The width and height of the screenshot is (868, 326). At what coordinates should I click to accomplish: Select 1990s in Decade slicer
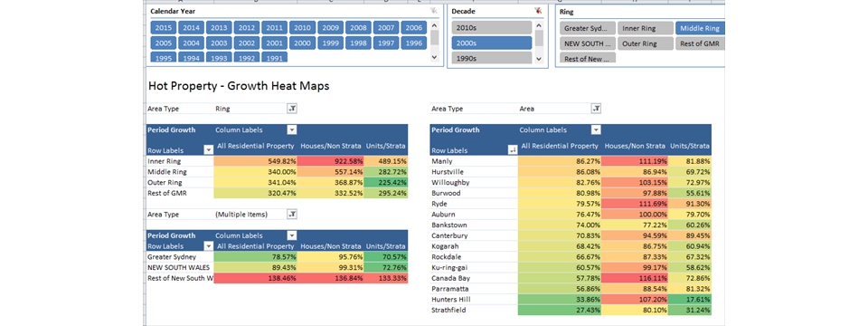[x=492, y=57]
